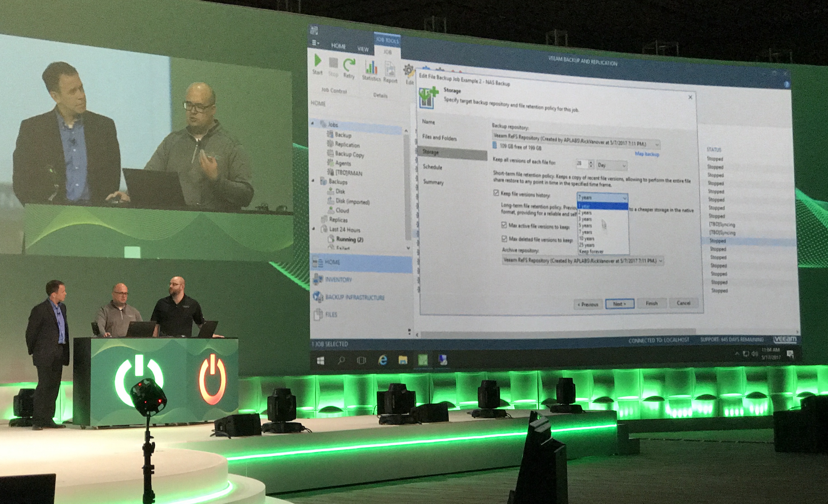Click the taskbar clock
828x504 pixels.
pyautogui.click(x=771, y=354)
